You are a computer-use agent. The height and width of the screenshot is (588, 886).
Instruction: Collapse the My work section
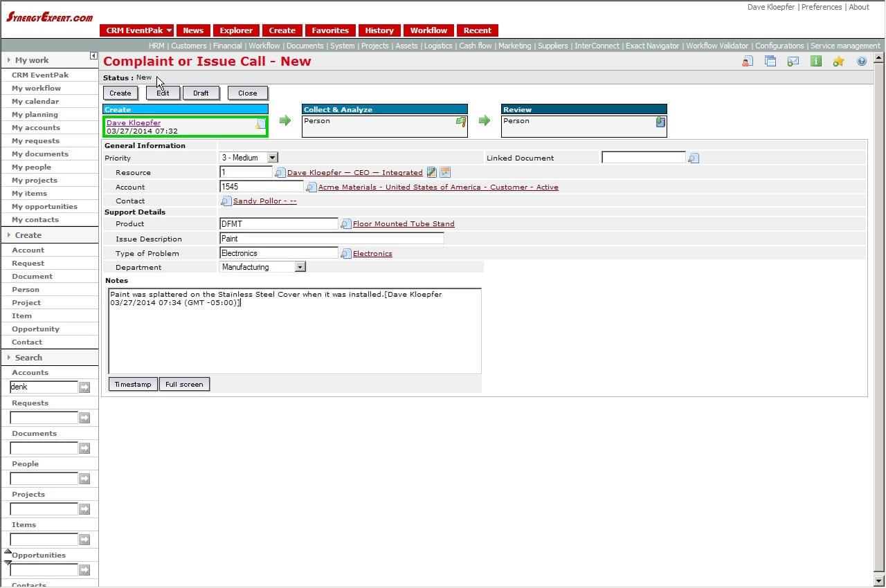(9, 60)
